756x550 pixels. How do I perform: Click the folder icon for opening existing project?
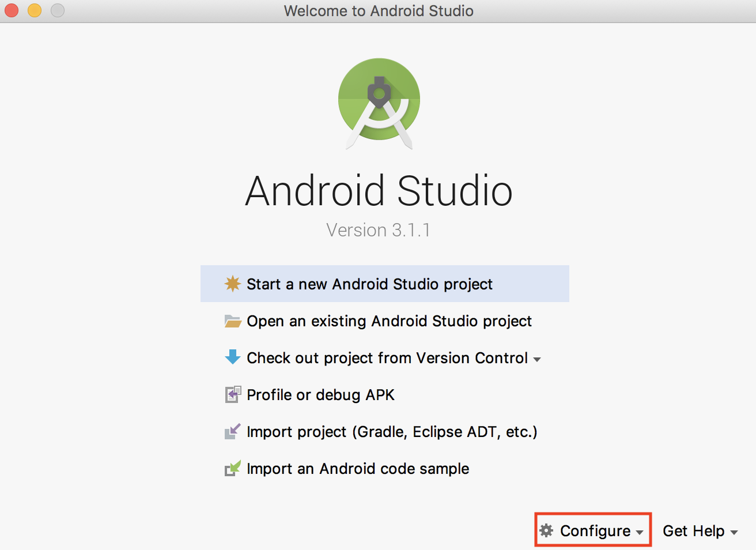click(x=233, y=321)
